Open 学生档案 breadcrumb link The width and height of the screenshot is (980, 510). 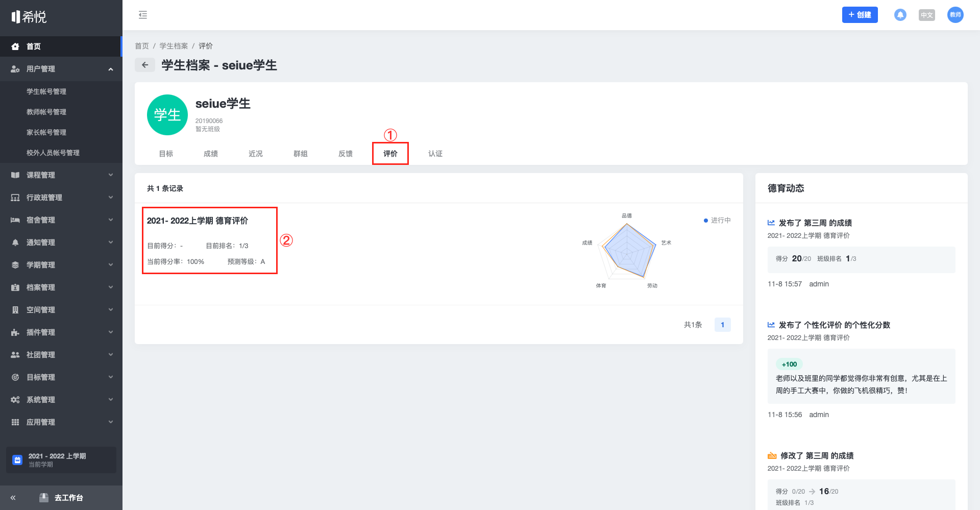pyautogui.click(x=174, y=46)
